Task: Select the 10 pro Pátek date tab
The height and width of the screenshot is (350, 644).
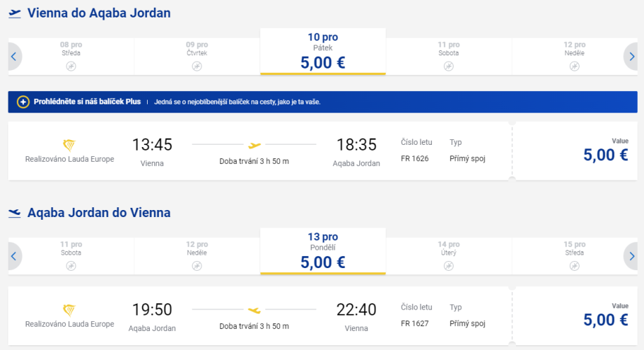Action: [x=323, y=52]
